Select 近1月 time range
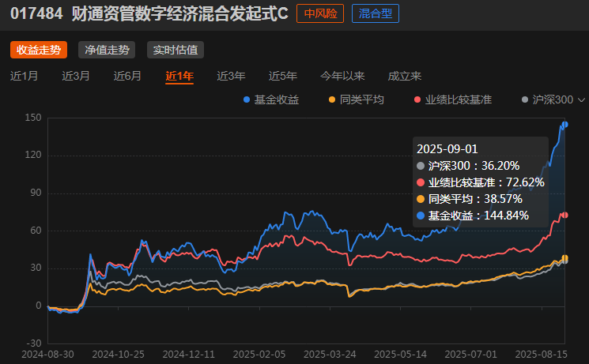589x364 pixels. tap(24, 76)
